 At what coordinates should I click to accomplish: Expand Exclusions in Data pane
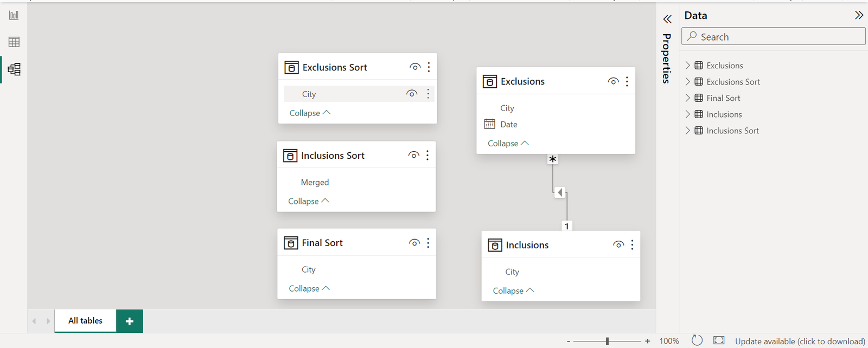pos(688,66)
